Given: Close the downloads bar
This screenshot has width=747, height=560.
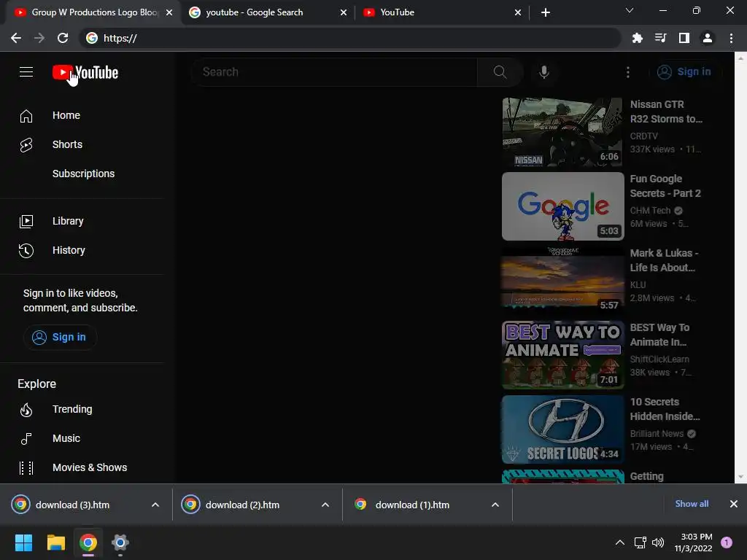Looking at the screenshot, I should [x=734, y=504].
